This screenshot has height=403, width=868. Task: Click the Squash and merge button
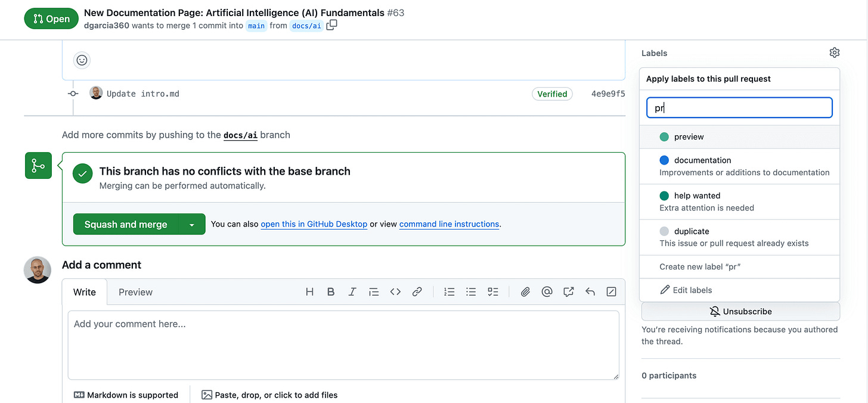pyautogui.click(x=125, y=224)
